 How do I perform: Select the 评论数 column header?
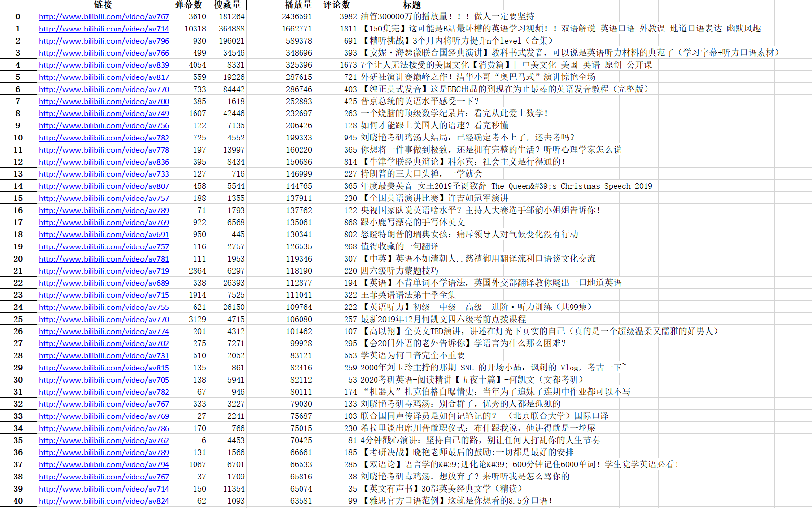coord(336,5)
